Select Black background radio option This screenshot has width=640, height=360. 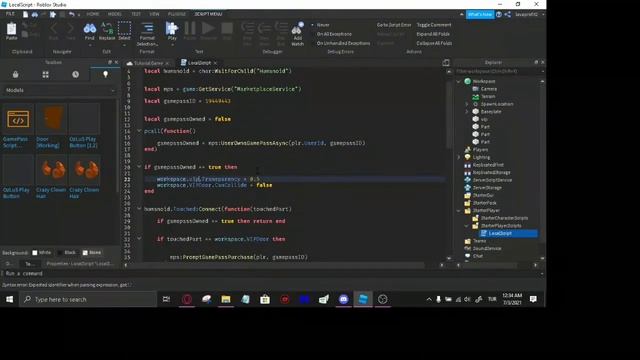[60, 253]
